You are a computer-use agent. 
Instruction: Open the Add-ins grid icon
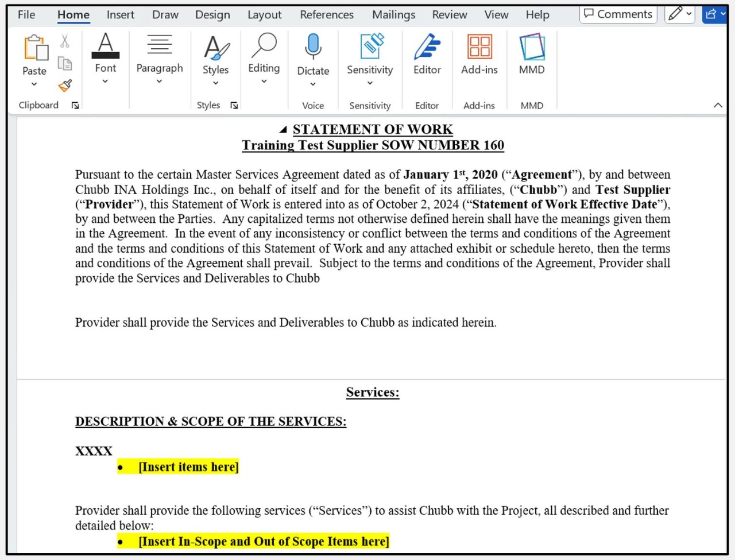tap(479, 47)
